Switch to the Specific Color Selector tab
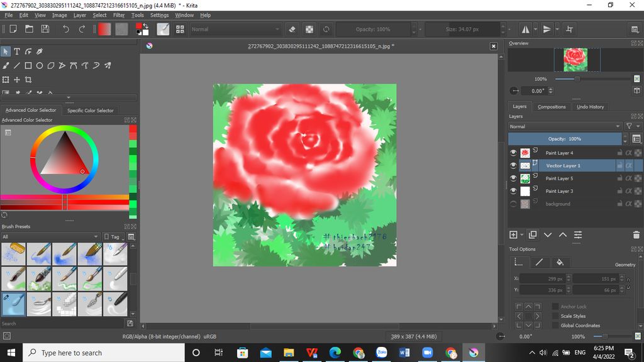Viewport: 644px width, 362px height. pyautogui.click(x=91, y=111)
